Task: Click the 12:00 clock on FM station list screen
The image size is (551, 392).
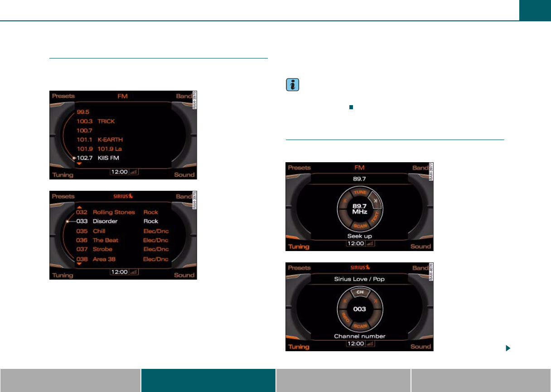Action: point(120,173)
